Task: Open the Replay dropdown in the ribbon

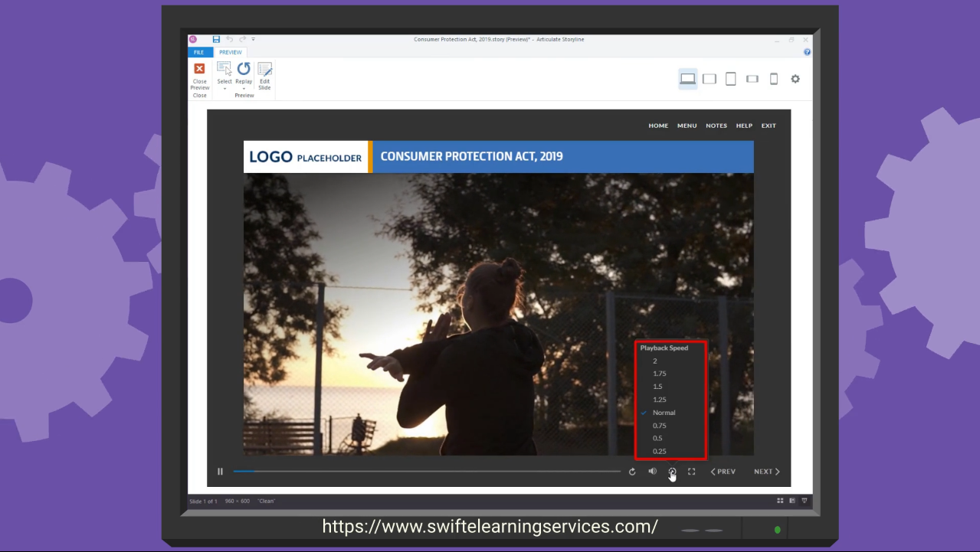Action: point(244,77)
